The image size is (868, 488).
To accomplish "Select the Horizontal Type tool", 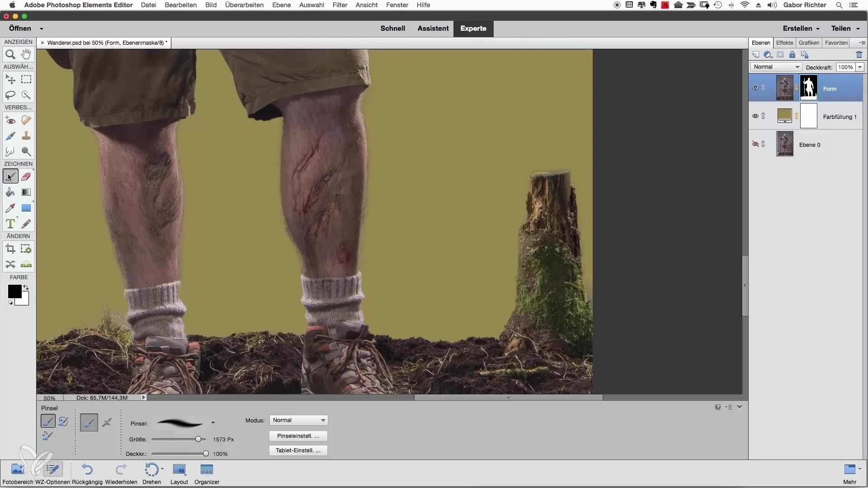I will pyautogui.click(x=10, y=224).
